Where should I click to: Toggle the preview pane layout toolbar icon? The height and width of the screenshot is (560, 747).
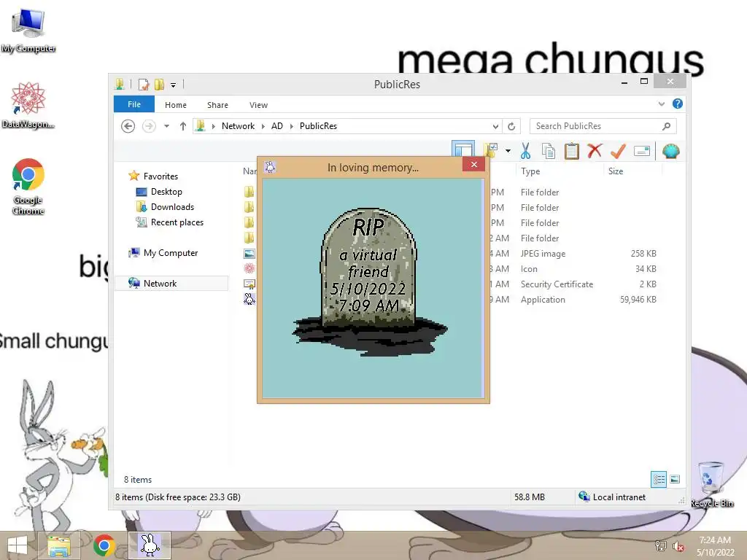click(463, 149)
